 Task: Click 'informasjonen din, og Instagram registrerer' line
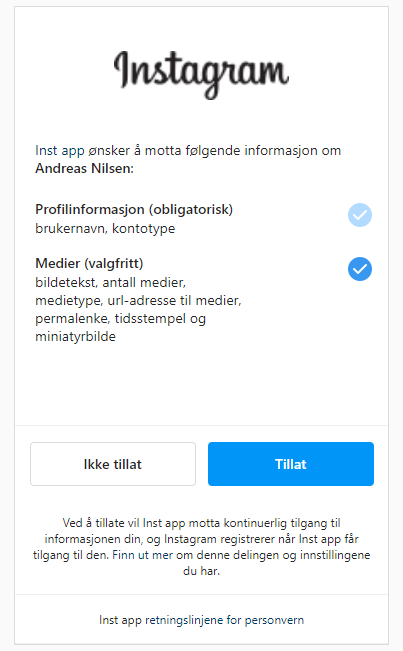coord(201,539)
